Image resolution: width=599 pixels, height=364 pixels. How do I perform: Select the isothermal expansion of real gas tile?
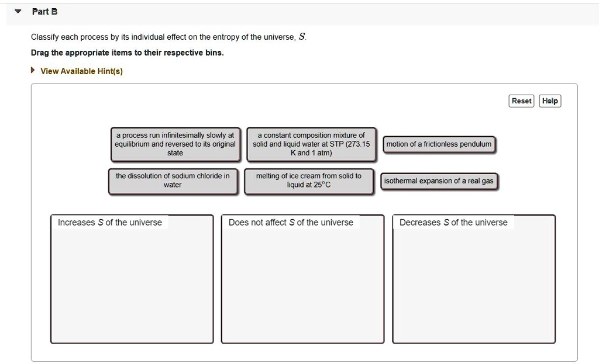pyautogui.click(x=439, y=181)
